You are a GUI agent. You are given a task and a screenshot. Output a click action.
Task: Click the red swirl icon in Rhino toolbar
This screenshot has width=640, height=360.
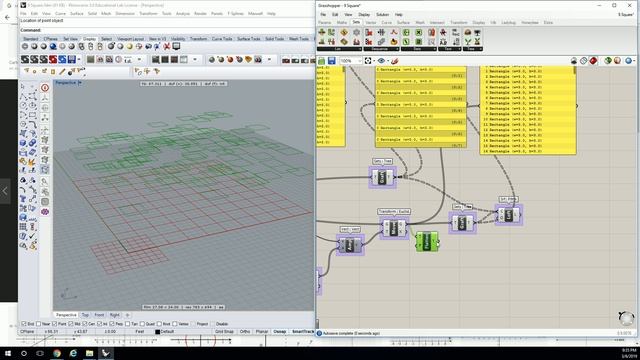click(x=53, y=60)
